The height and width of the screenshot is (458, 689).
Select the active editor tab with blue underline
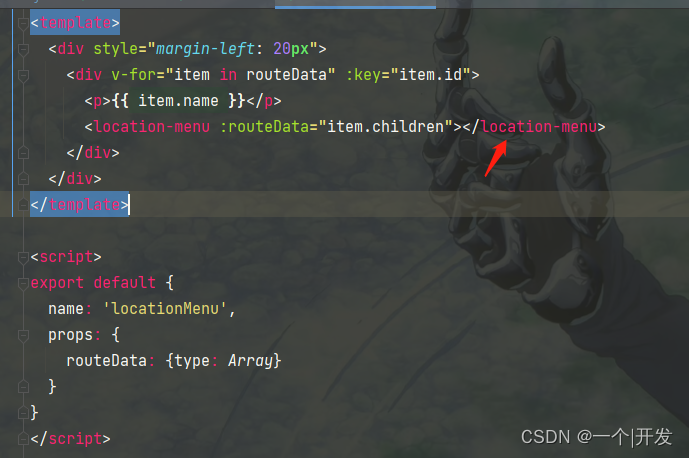(355, 4)
